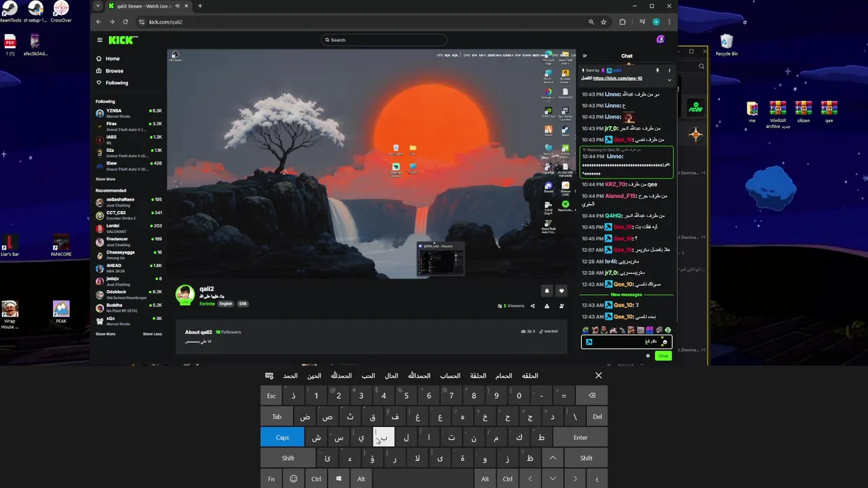The width and height of the screenshot is (868, 488).
Task: Click Show More under Recommended list
Action: 105,333
